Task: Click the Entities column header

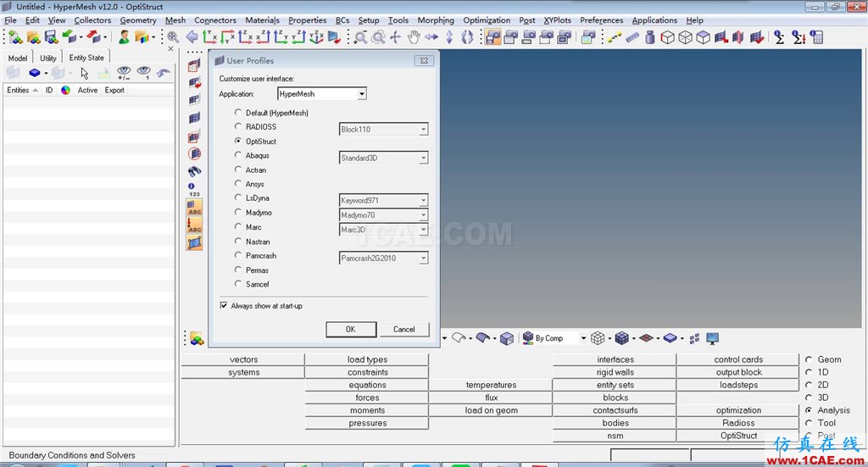Action: click(x=21, y=90)
